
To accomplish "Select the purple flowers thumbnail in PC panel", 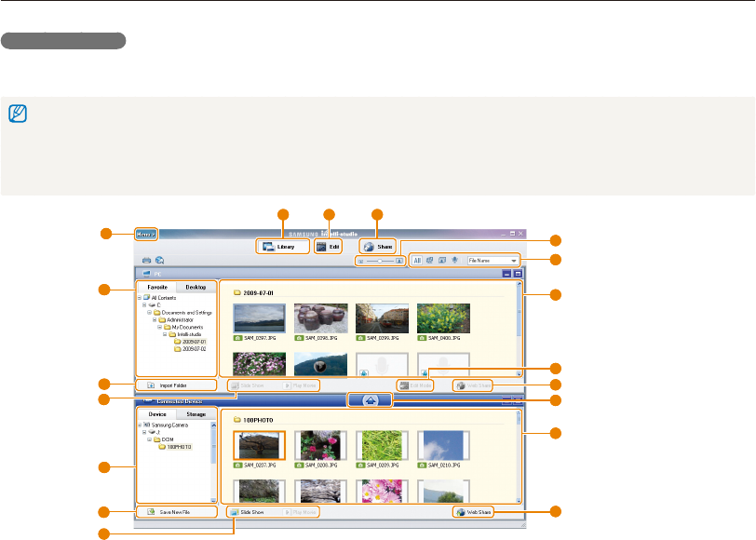I will (259, 365).
